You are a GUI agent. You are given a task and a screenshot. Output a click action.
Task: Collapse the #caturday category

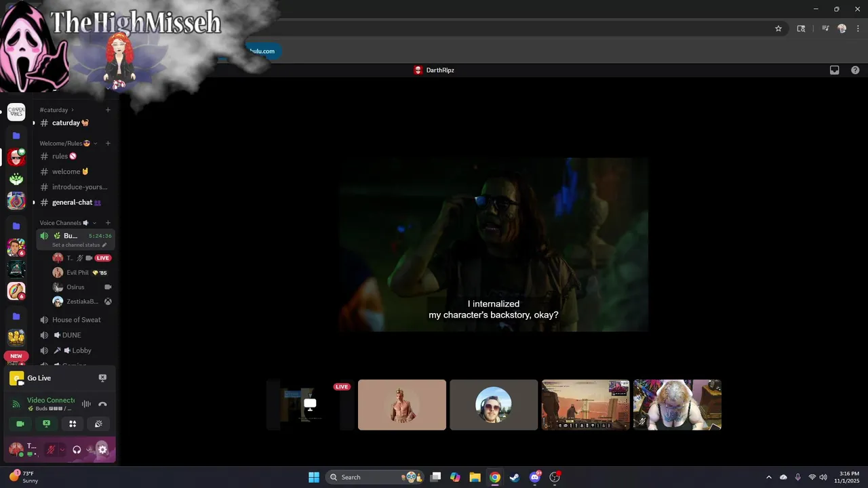(56, 110)
